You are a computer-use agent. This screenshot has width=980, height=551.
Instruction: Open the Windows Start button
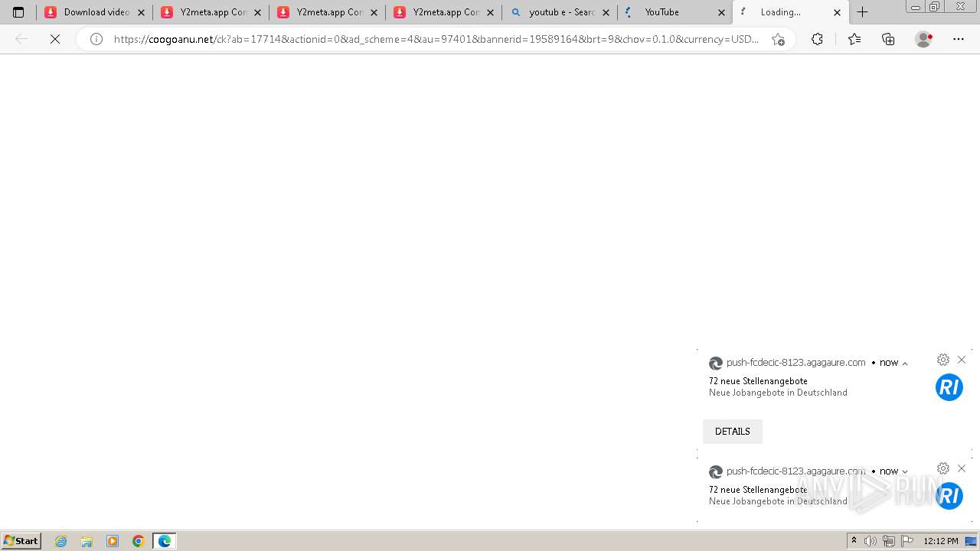[x=21, y=541]
